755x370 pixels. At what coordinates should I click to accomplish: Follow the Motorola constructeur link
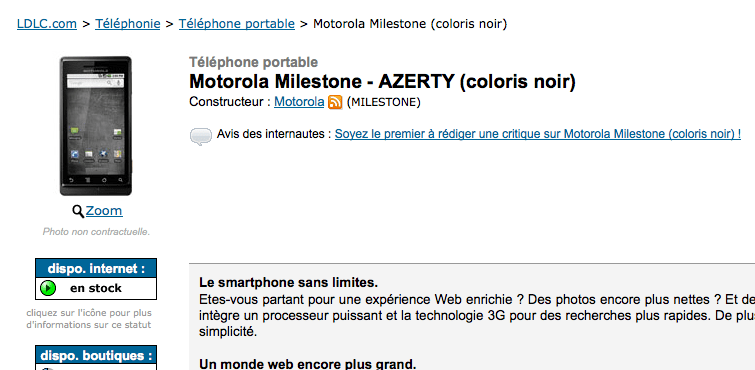coord(299,102)
